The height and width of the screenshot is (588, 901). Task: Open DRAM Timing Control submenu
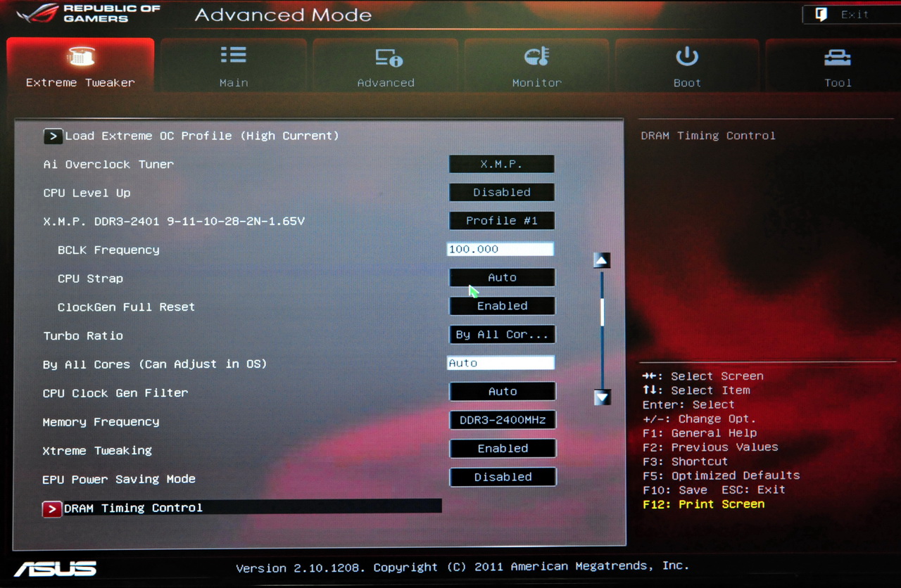pyautogui.click(x=242, y=508)
